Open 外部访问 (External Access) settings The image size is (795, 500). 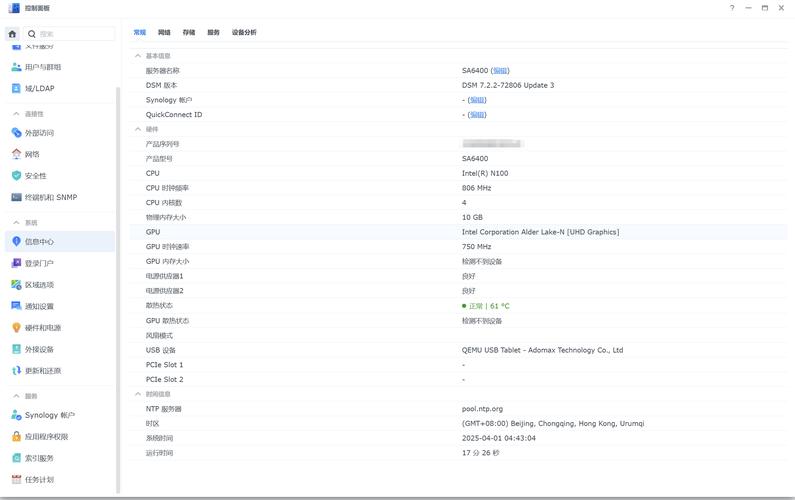click(39, 133)
